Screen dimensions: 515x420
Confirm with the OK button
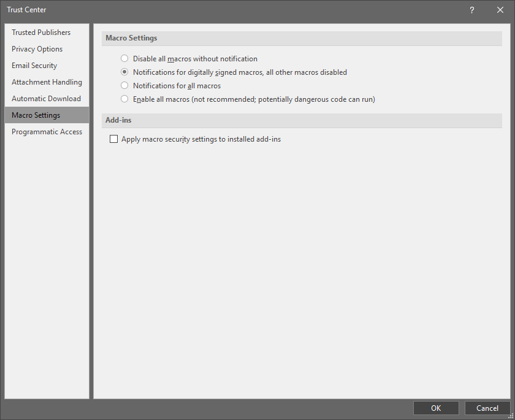pyautogui.click(x=436, y=408)
